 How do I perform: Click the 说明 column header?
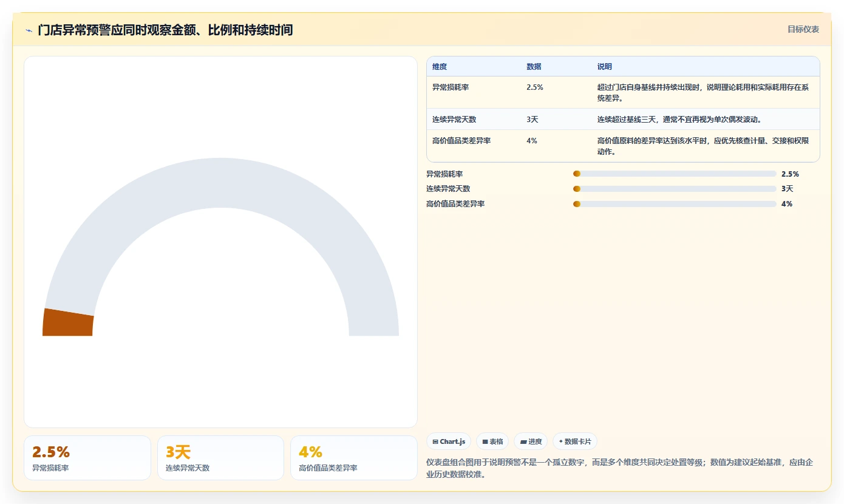pyautogui.click(x=605, y=67)
